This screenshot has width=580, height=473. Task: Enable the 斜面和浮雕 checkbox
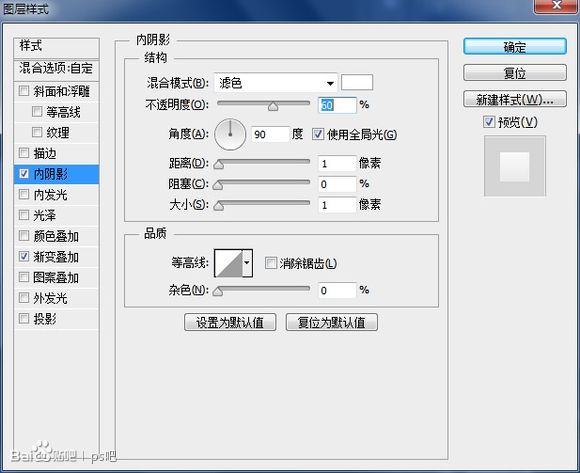pyautogui.click(x=24, y=91)
